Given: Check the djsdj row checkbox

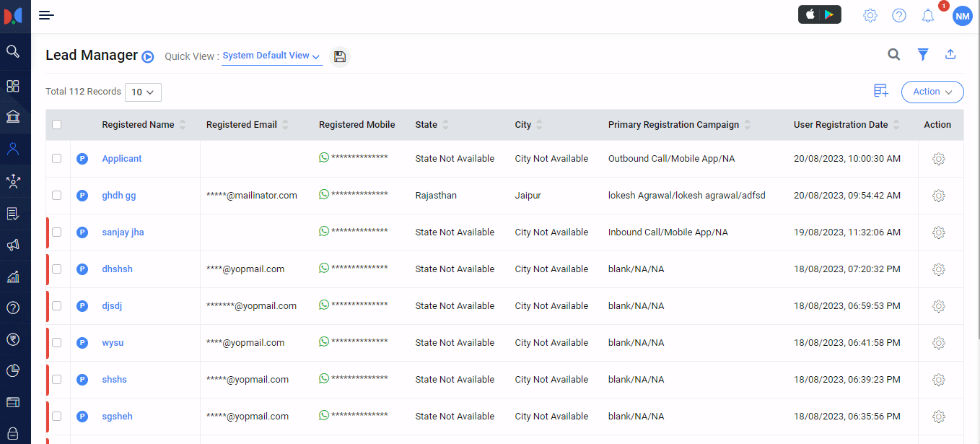Looking at the screenshot, I should [x=57, y=305].
